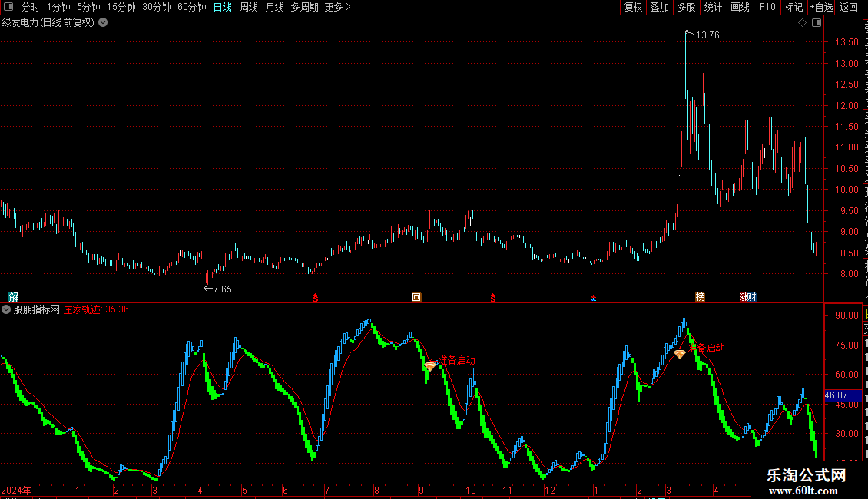Toggle the left panel icon at top-left
The image size is (868, 499).
tap(8, 7)
